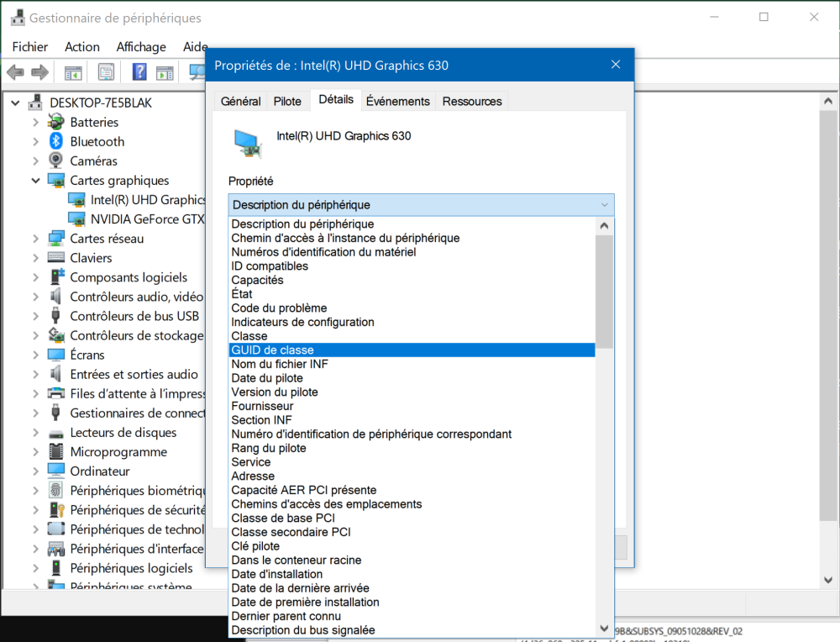The height and width of the screenshot is (642, 840).
Task: Switch to the Pilote tab
Action: point(287,102)
